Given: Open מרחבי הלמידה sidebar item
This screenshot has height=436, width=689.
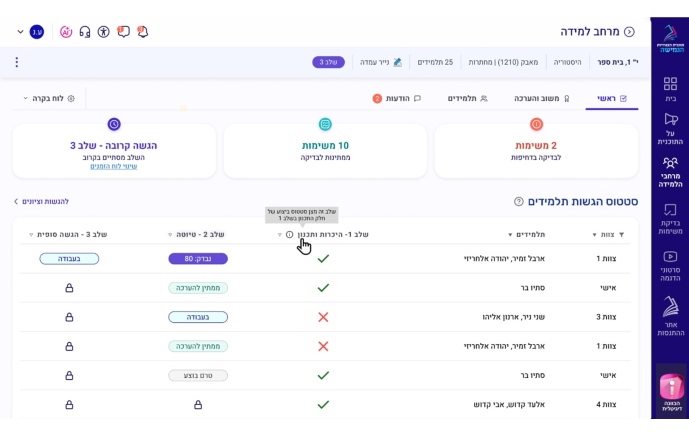Looking at the screenshot, I should point(670,172).
